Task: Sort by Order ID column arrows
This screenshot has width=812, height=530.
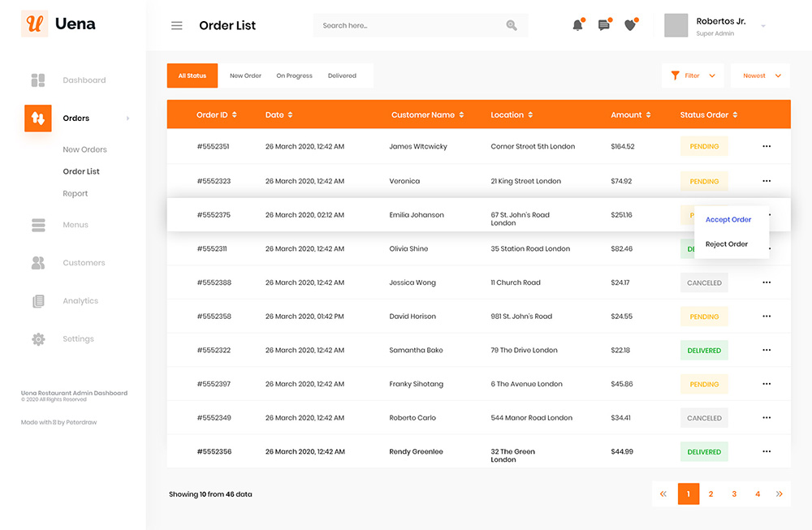Action: 234,115
